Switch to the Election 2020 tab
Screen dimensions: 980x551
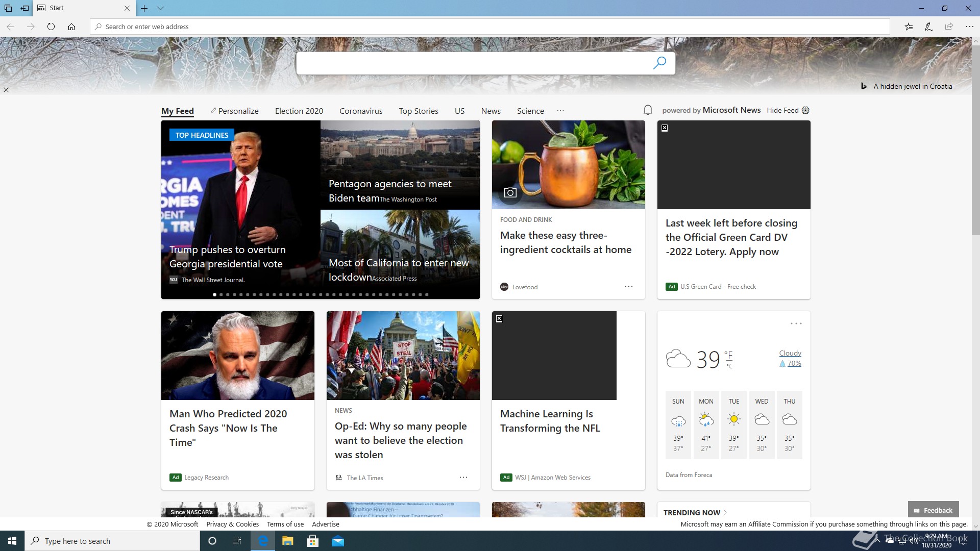coord(299,111)
